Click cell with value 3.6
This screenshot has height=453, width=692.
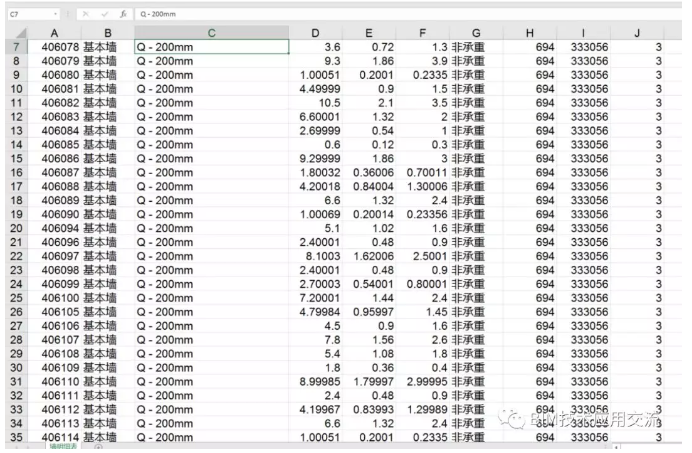(315, 47)
